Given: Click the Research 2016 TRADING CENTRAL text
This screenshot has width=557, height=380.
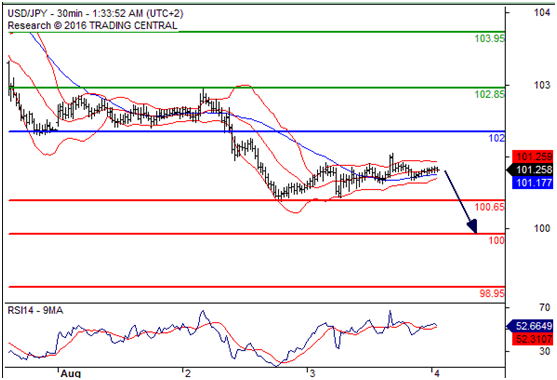Looking at the screenshot, I should point(92,26).
